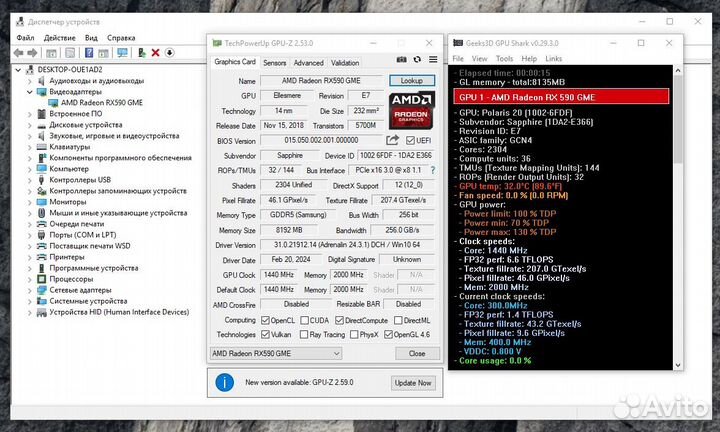This screenshot has width=720, height=432.
Task: Expand the Порты (COM и LPT) node
Action: (30, 235)
